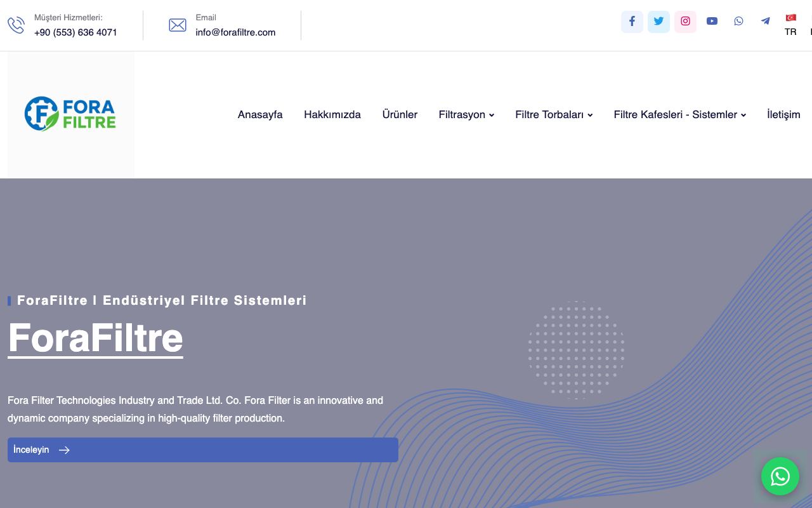Click the info@forafiltre.com email link
The image size is (812, 508).
[235, 32]
